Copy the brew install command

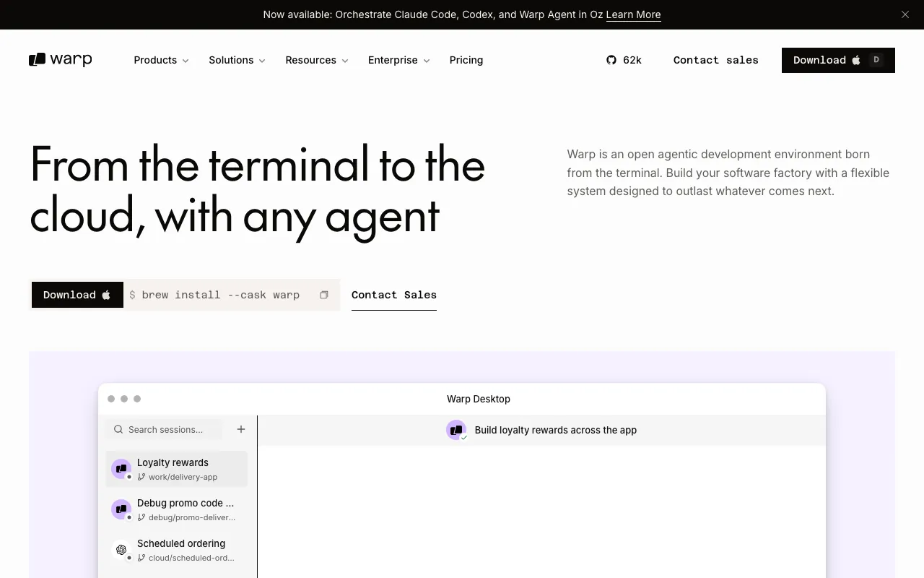[x=324, y=295]
